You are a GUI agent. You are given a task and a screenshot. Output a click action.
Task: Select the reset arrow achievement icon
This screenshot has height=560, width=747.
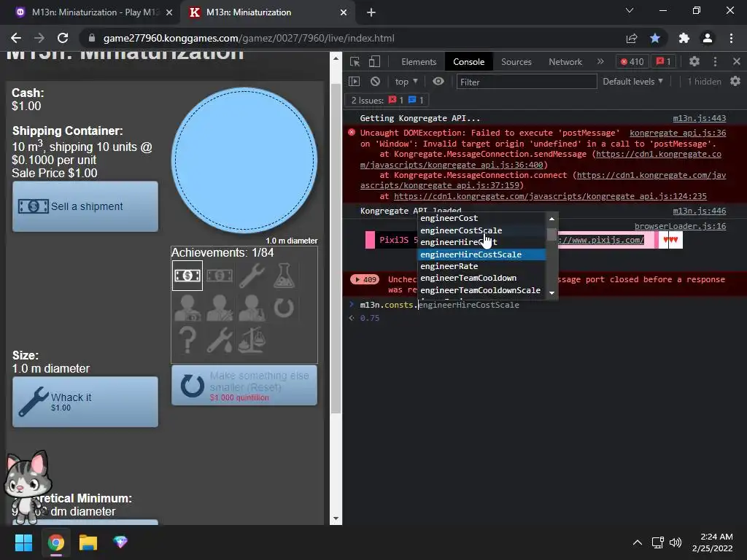(x=284, y=308)
